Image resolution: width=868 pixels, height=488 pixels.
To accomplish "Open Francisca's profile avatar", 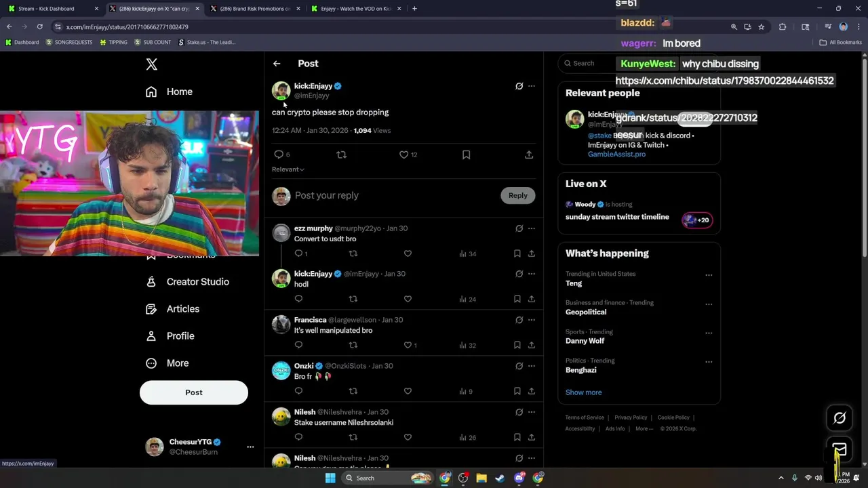I will [x=281, y=325].
